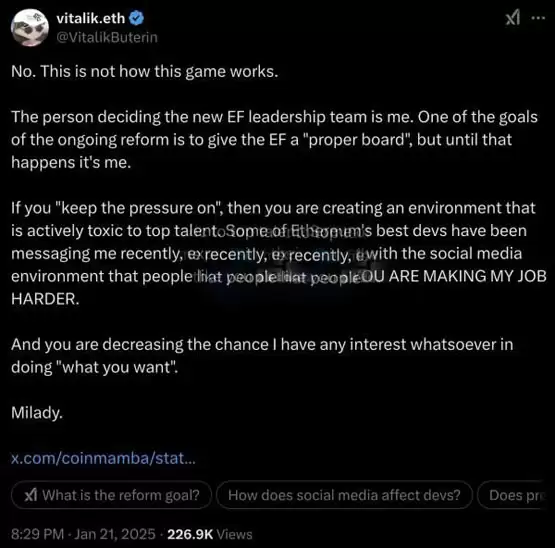The image size is (555, 548).
Task: Click the 8:29 PM post timestamp
Action: tap(38, 534)
